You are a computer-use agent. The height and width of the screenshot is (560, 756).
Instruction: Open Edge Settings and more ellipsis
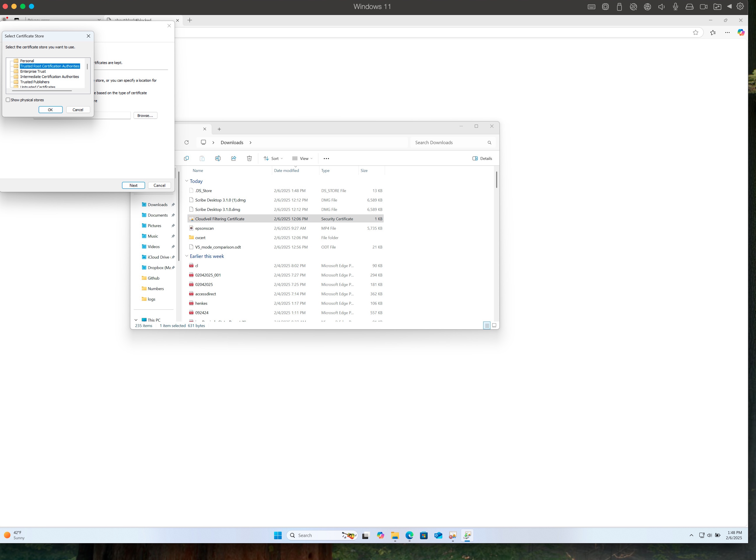pos(727,33)
